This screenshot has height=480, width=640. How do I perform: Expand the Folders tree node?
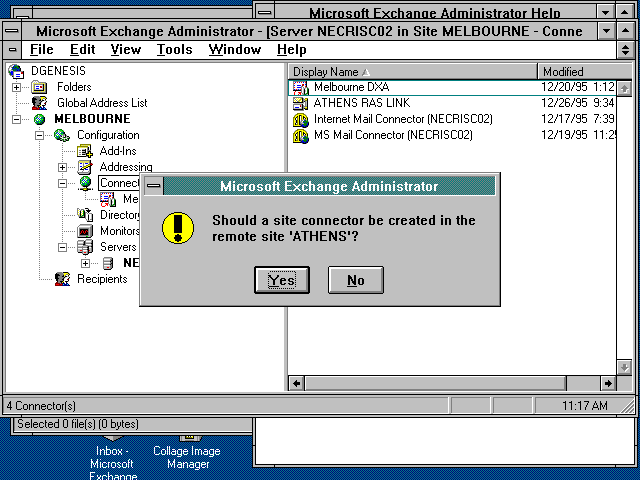[x=16, y=87]
